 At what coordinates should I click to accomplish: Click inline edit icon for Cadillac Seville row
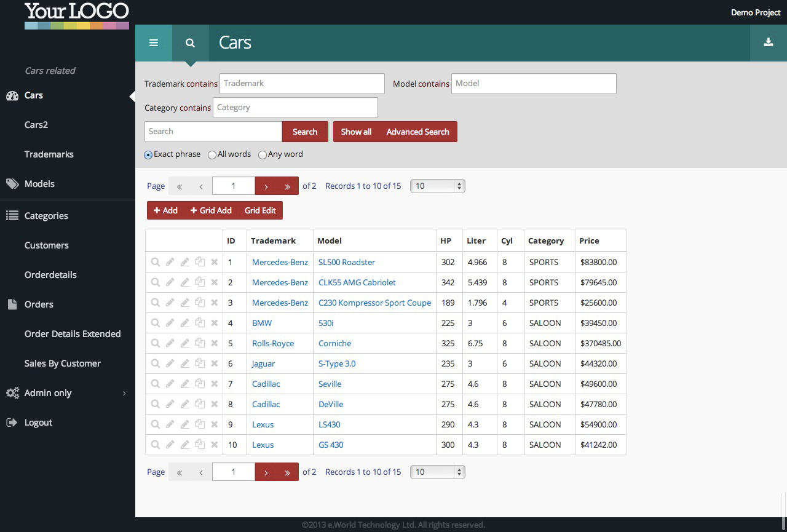click(x=185, y=384)
